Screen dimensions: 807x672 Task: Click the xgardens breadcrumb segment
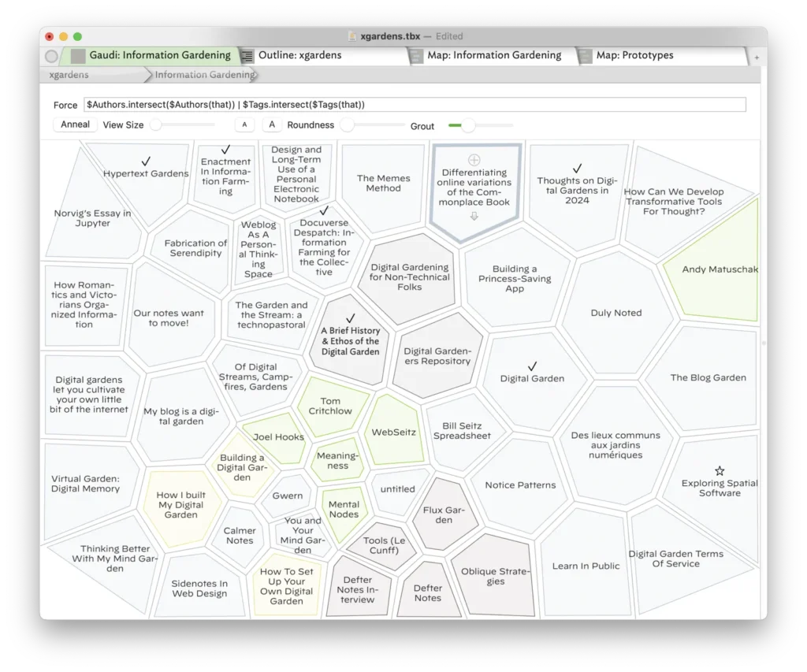click(x=69, y=75)
